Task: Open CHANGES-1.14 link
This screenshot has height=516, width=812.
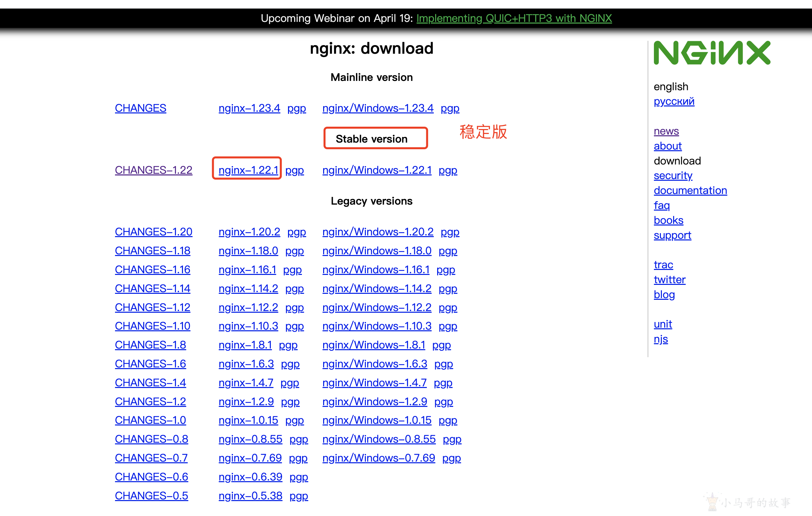Action: coord(152,289)
